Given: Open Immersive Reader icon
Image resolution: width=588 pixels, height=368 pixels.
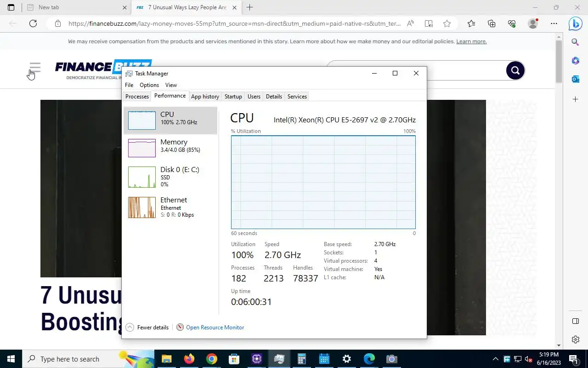Looking at the screenshot, I should coord(429,23).
